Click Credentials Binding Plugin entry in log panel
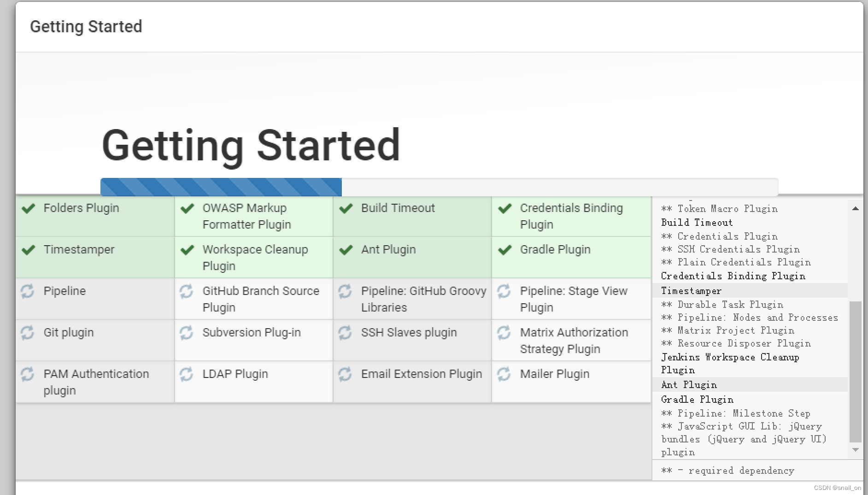868x495 pixels. 733,276
